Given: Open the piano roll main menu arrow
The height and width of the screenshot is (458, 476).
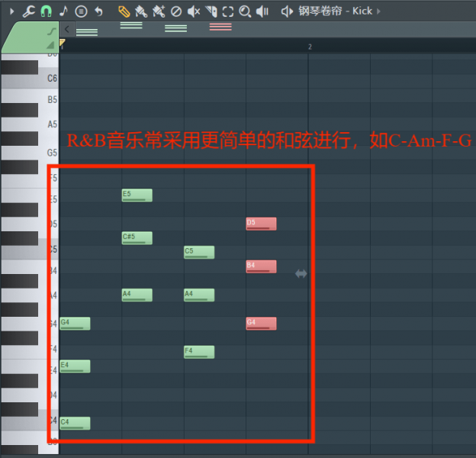Looking at the screenshot, I should [x=12, y=11].
